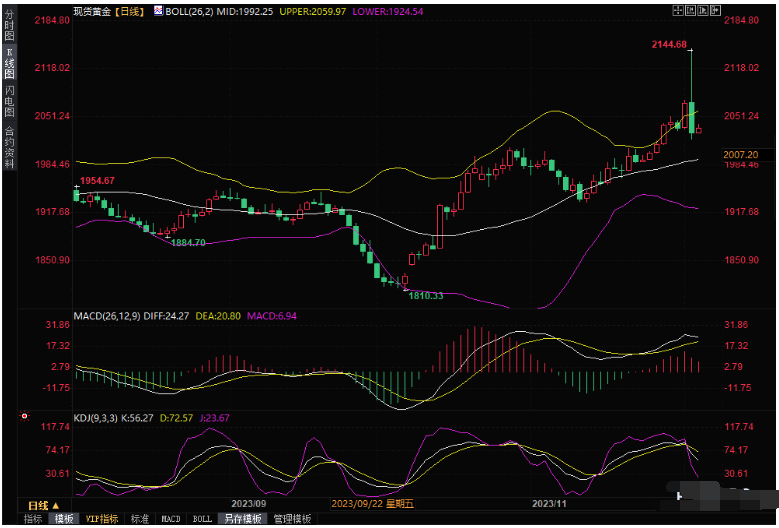
Task: Click the 2023/09 time axis label
Action: pos(249,504)
